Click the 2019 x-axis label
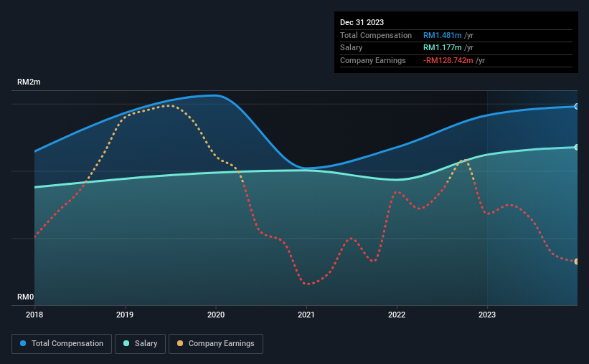 click(125, 315)
